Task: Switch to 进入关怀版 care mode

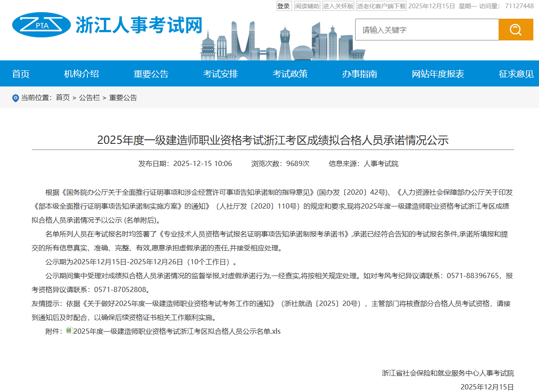Action: tap(338, 6)
